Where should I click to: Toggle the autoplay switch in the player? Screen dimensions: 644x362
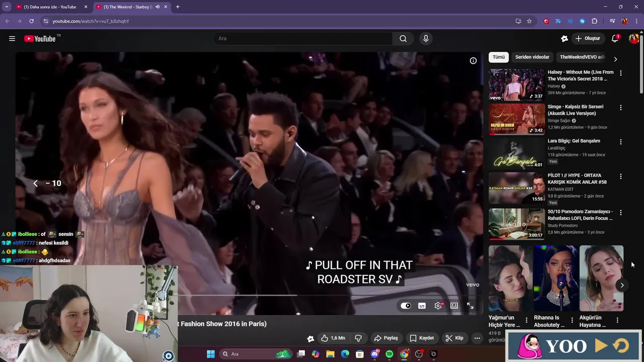point(406,306)
